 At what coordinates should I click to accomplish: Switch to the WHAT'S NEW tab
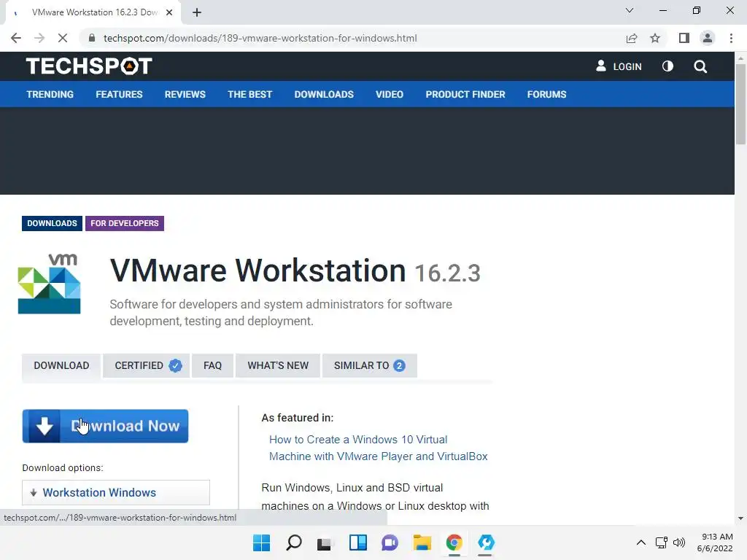(x=278, y=366)
